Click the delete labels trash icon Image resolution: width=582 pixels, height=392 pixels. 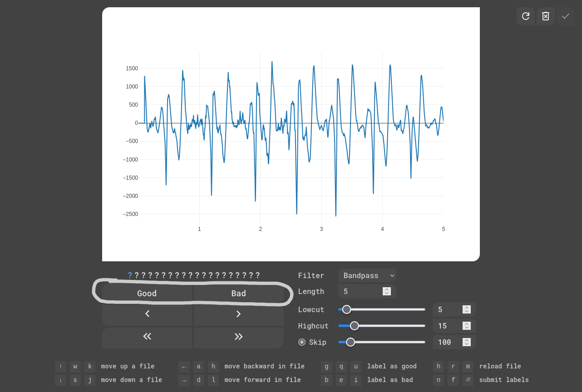pyautogui.click(x=546, y=16)
